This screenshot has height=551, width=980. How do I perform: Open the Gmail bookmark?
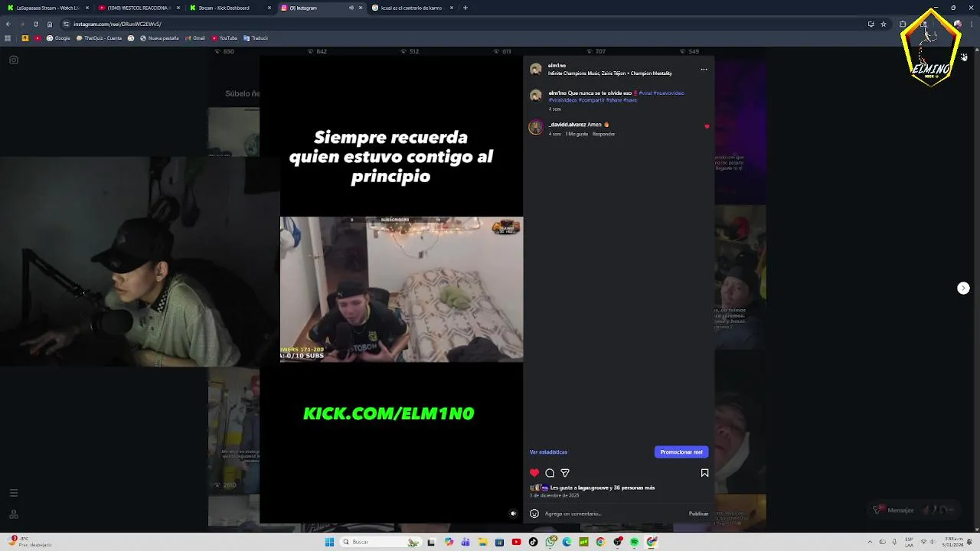194,37
